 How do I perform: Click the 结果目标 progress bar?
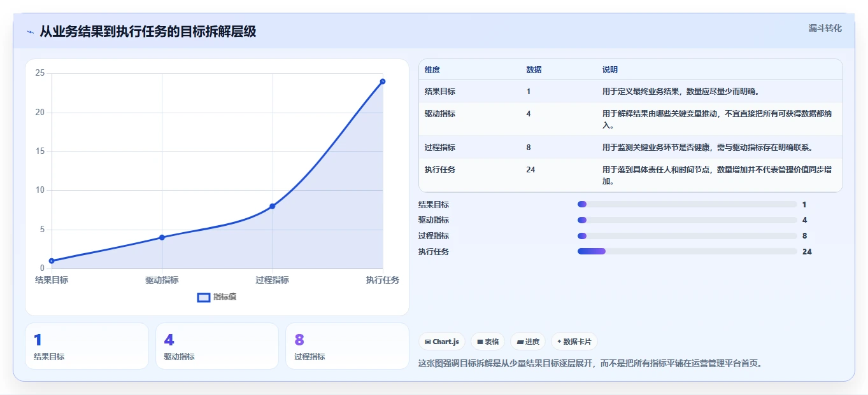(687, 204)
